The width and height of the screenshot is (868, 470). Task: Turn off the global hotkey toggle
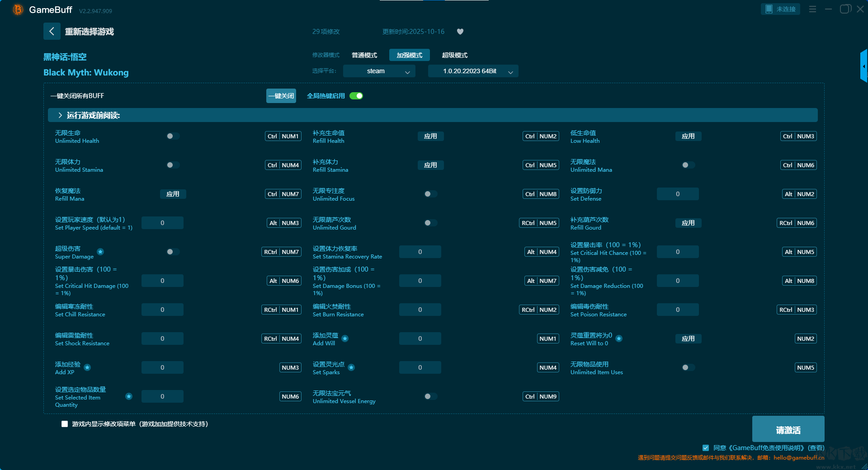pos(356,96)
